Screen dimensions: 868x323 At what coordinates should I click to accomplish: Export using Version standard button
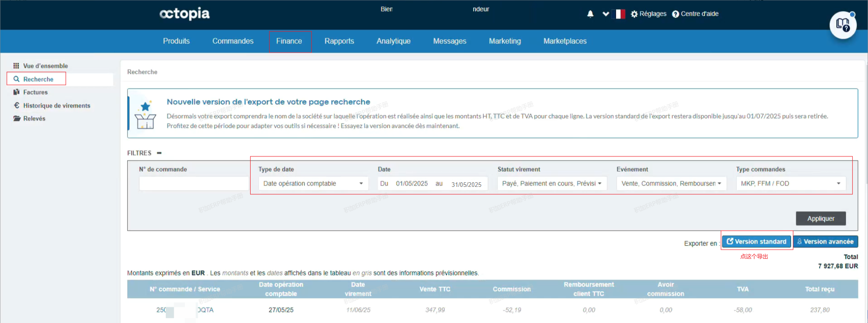pyautogui.click(x=756, y=241)
